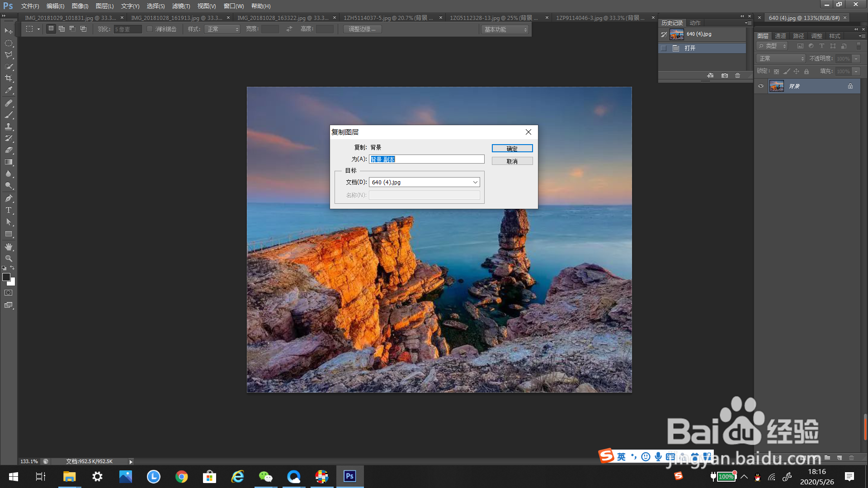Select the Hand tool
Viewport: 868px width, 488px height.
click(9, 247)
